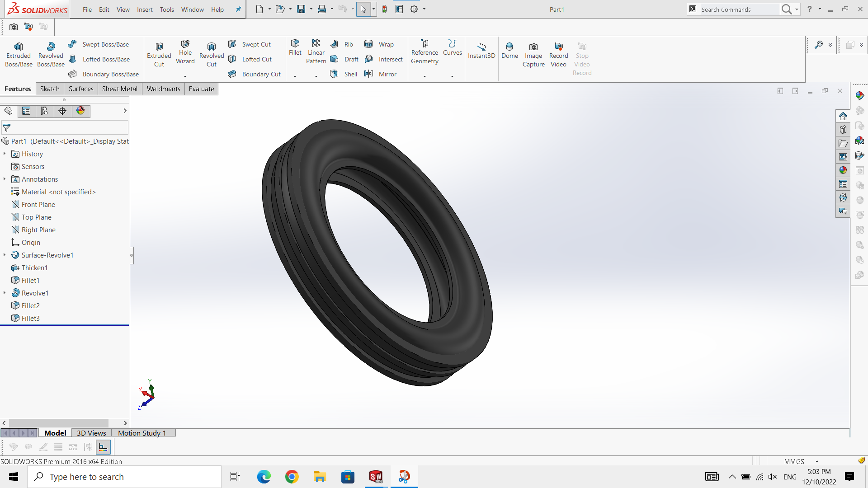Open the Linear Pattern dropdown arrow
Viewport: 868px width, 488px height.
pos(316,76)
